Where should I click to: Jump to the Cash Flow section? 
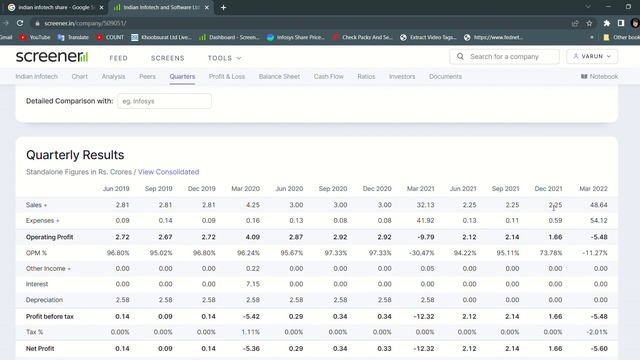click(x=329, y=76)
